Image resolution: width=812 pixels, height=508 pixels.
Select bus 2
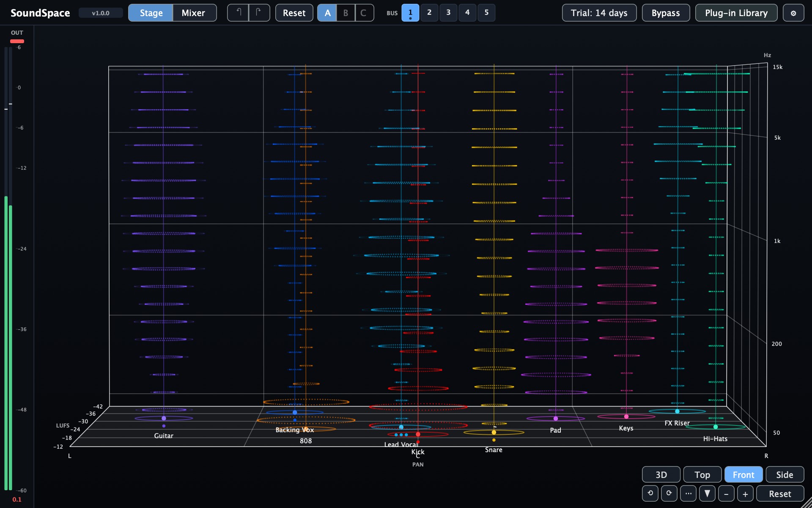429,13
